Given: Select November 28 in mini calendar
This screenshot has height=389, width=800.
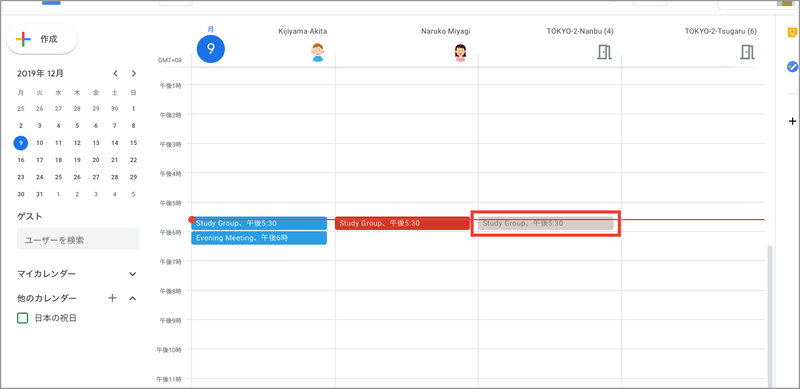Looking at the screenshot, I should pos(77,108).
